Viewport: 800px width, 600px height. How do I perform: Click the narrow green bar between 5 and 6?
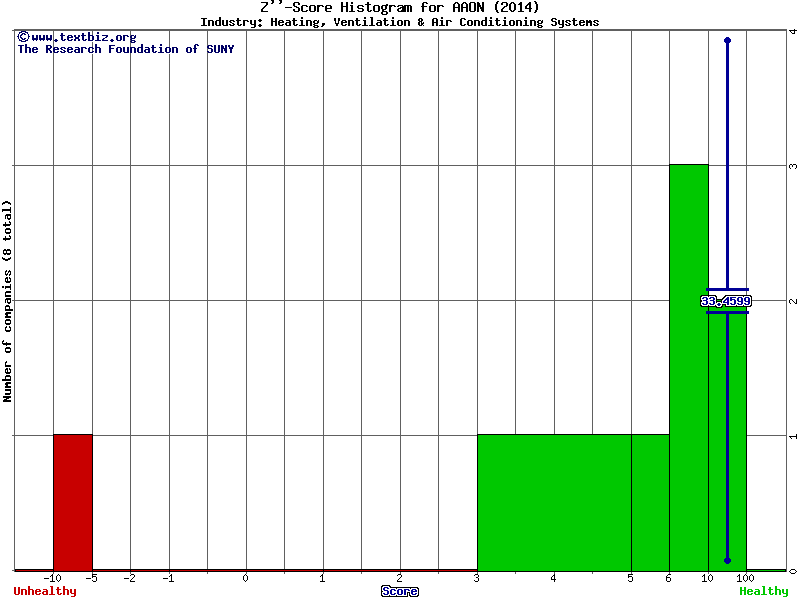coord(649,502)
